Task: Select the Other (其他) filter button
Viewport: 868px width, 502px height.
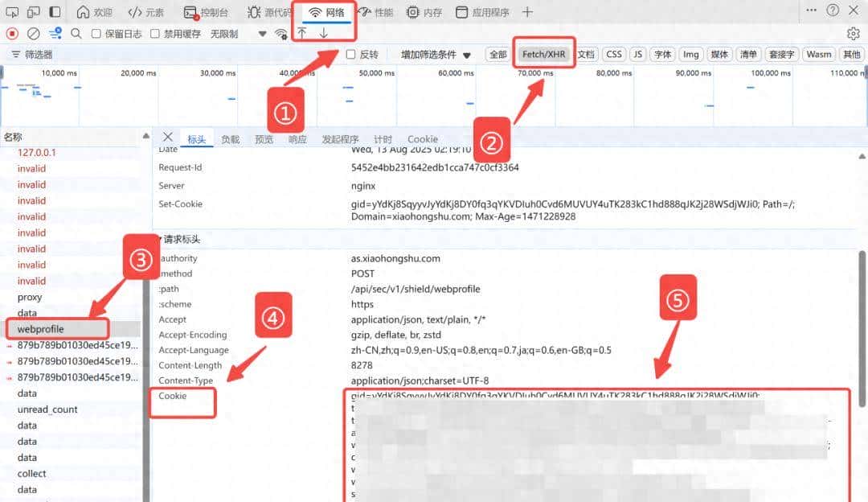Action: [x=851, y=54]
